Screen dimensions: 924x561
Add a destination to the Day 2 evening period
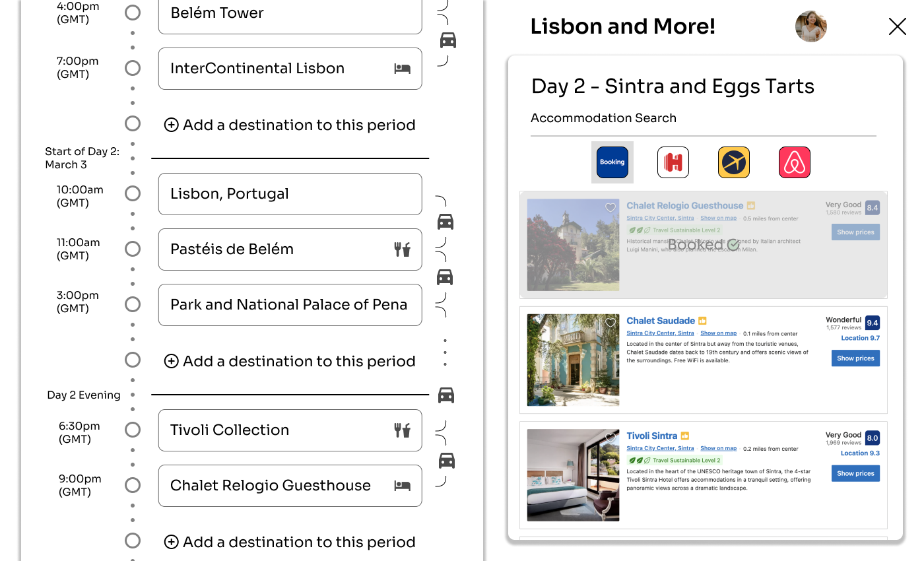coord(290,542)
